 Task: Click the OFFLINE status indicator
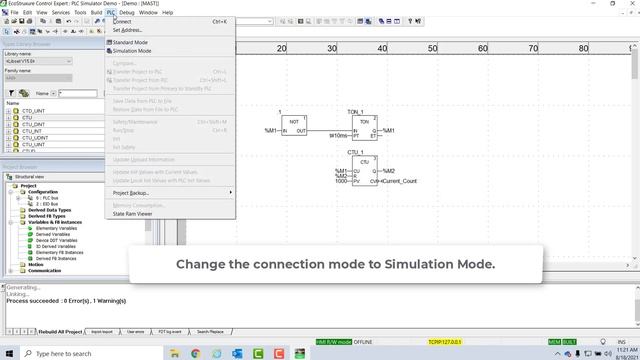tap(362, 342)
